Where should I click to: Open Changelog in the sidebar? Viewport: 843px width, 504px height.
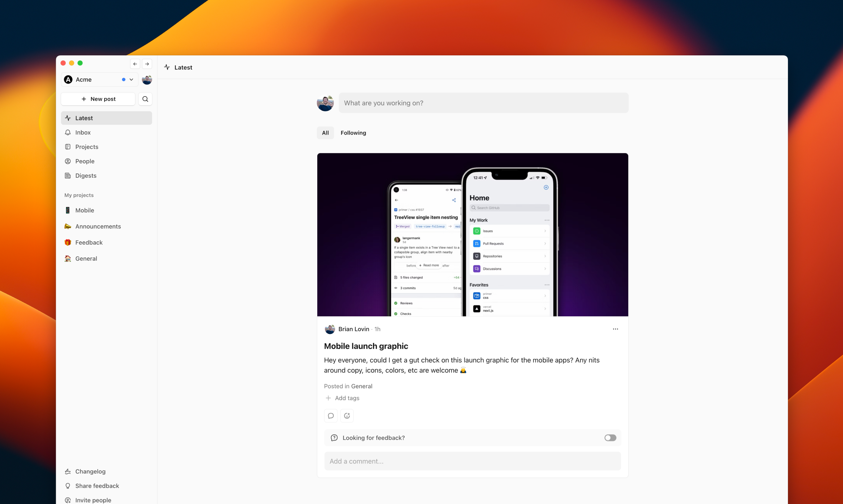(x=107, y=472)
